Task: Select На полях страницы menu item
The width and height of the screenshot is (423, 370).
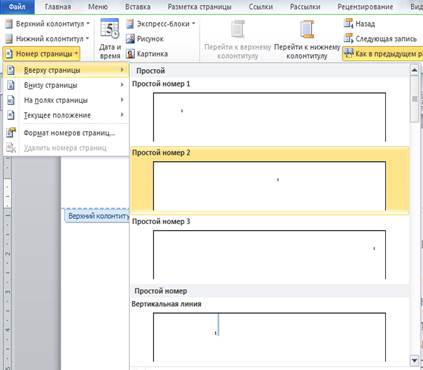Action: tap(66, 100)
